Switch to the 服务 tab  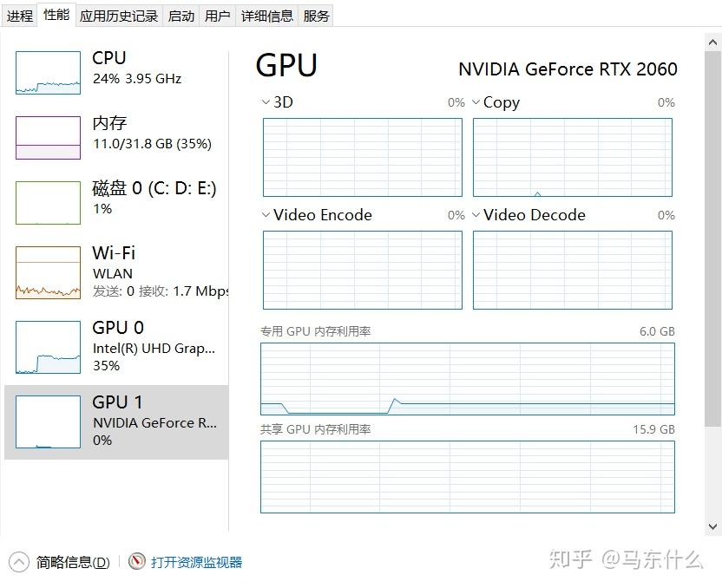[x=316, y=15]
